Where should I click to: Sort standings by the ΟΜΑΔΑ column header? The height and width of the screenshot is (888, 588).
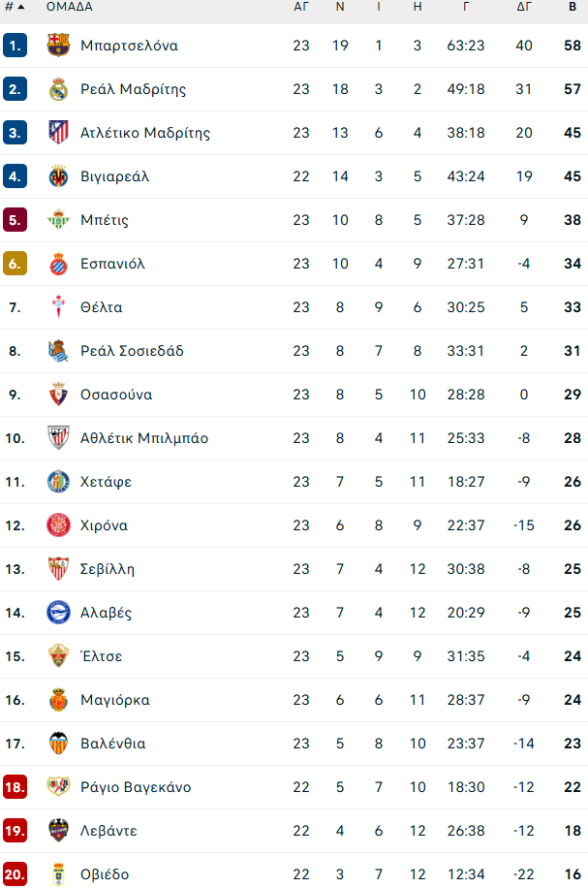[x=69, y=7]
